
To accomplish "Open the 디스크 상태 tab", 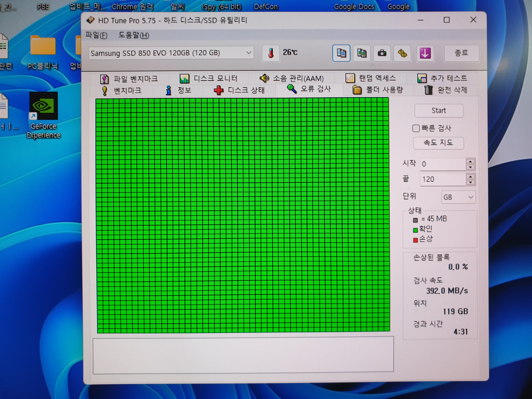I will pyautogui.click(x=239, y=90).
